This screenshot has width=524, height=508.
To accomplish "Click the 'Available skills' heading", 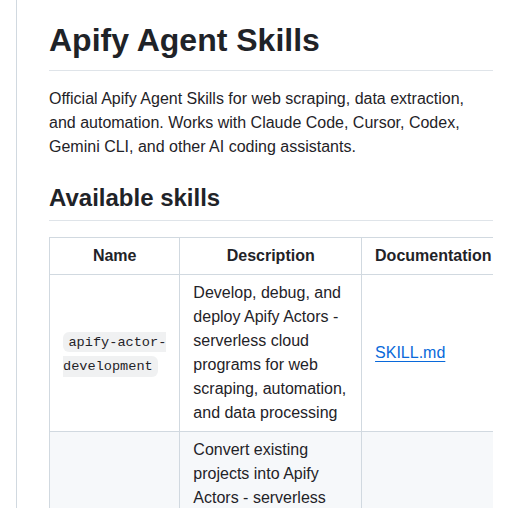I will click(134, 198).
